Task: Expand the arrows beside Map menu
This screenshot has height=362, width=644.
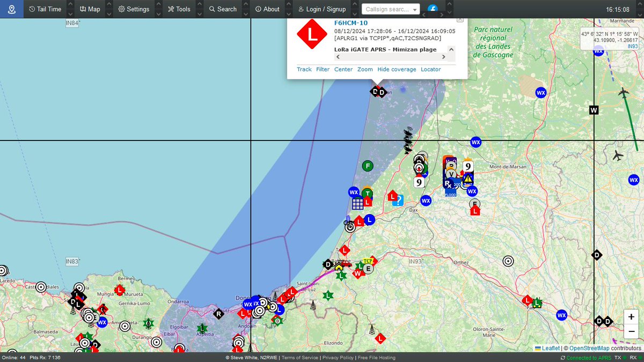Action: click(x=109, y=9)
